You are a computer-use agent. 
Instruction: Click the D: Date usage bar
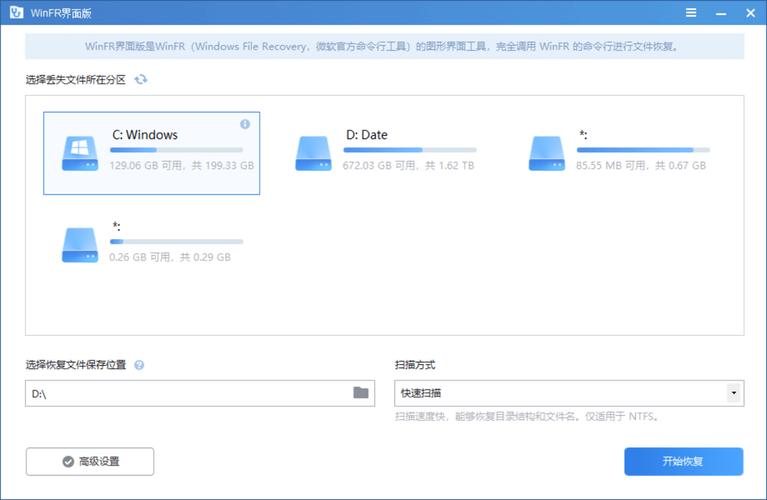click(410, 150)
